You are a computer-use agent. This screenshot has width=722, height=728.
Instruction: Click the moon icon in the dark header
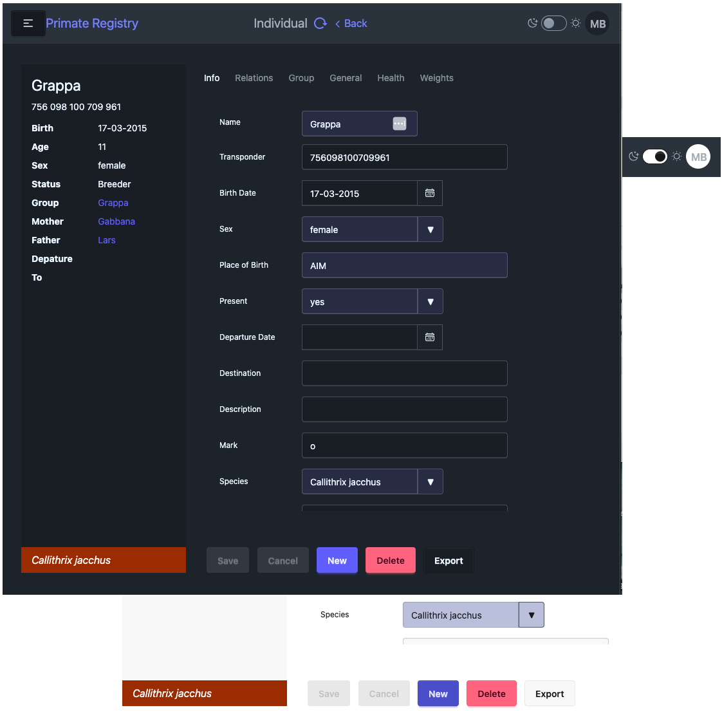[x=532, y=23]
